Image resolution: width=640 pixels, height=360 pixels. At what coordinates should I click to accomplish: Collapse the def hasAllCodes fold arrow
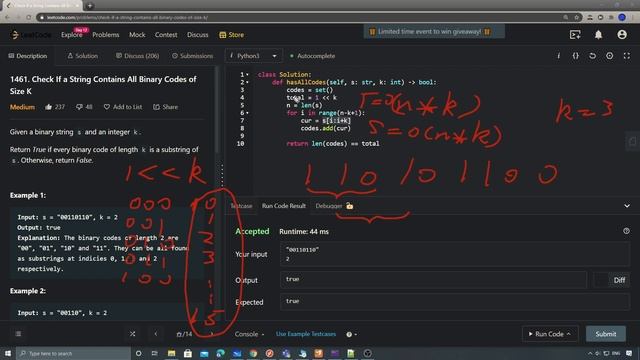(247, 82)
